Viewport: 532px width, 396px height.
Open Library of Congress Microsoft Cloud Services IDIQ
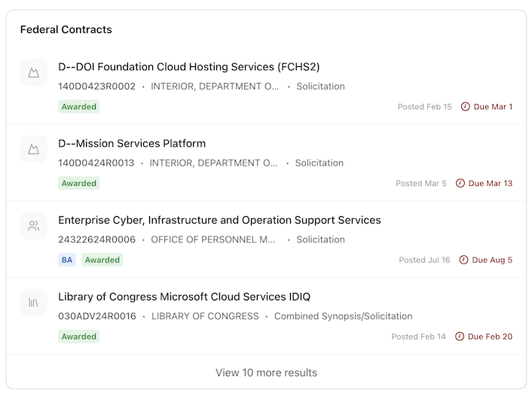pyautogui.click(x=184, y=297)
